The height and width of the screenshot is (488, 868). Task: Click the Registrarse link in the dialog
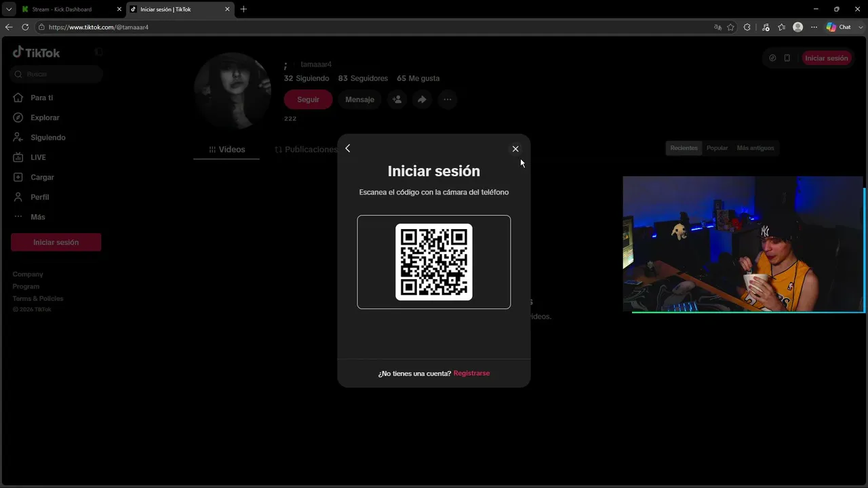pos(471,373)
